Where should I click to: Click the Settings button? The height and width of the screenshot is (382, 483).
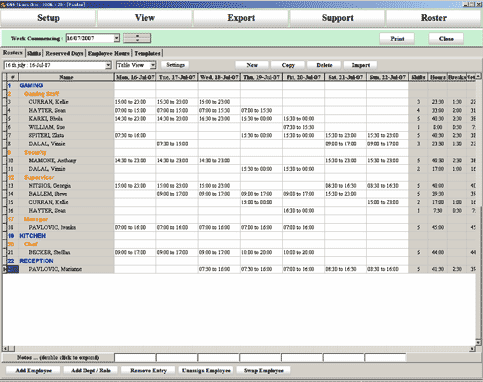click(175, 65)
